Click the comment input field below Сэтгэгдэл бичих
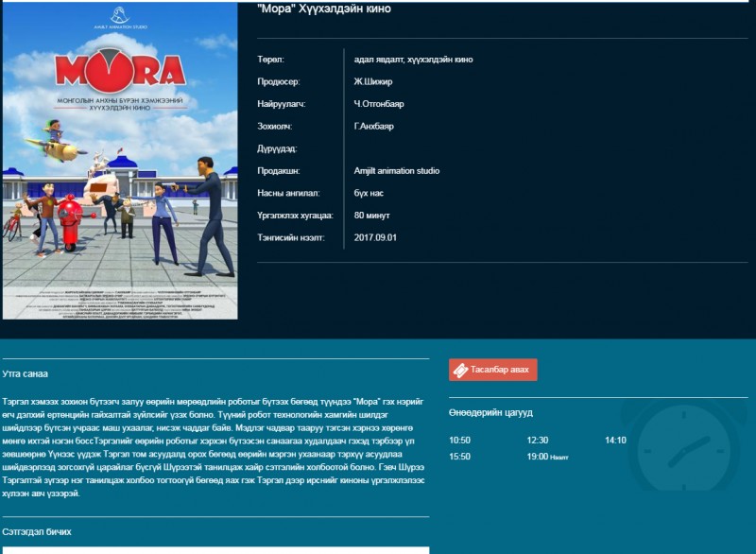756x554 pixels. (x=215, y=550)
